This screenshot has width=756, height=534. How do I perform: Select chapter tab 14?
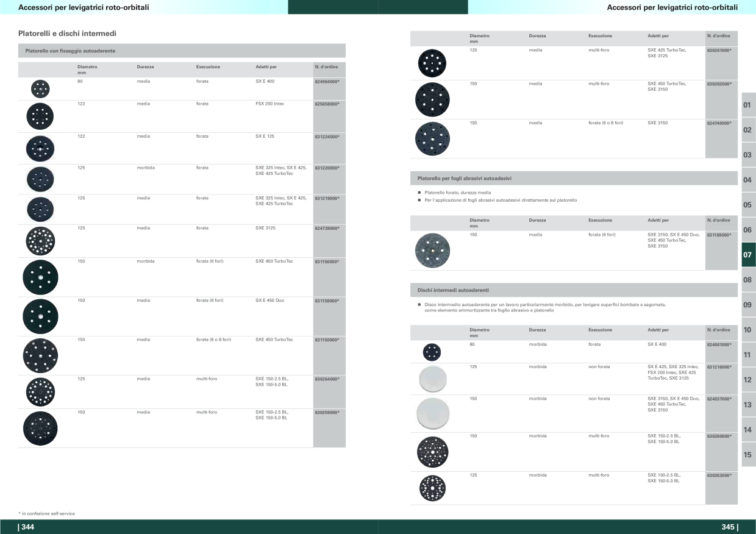pyautogui.click(x=748, y=430)
